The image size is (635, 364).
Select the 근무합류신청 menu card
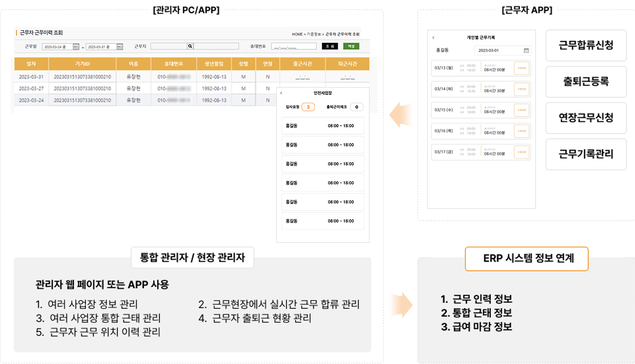click(x=585, y=45)
